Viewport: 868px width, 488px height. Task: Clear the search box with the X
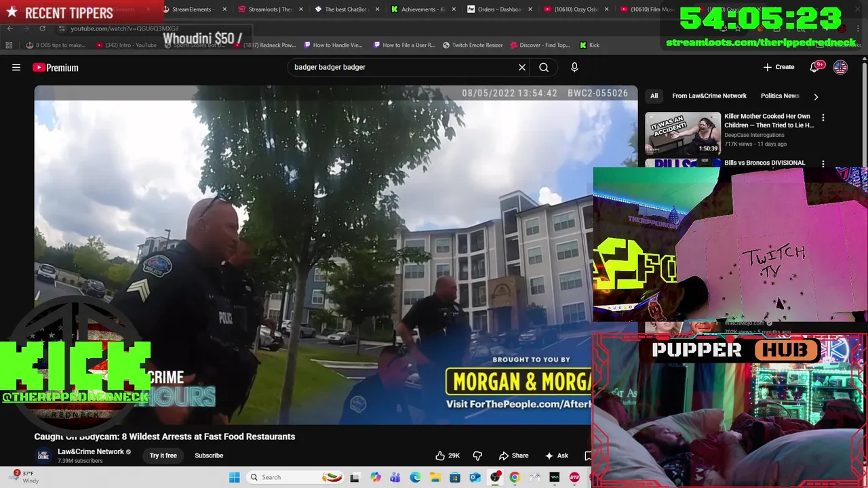[x=522, y=67]
